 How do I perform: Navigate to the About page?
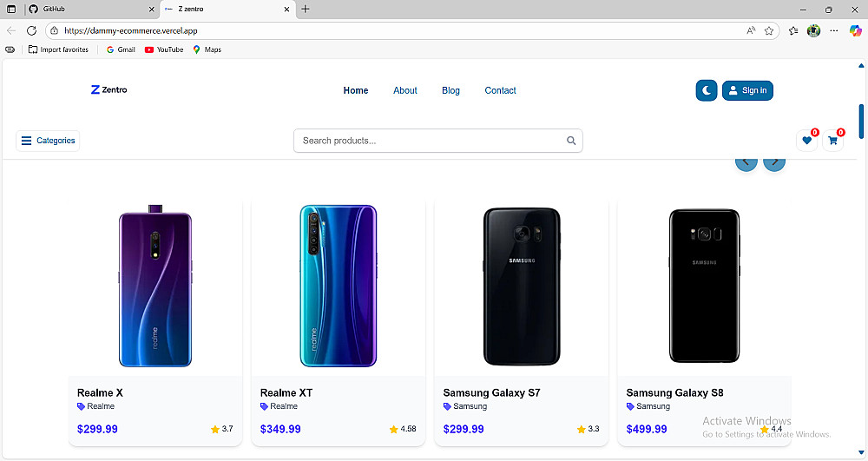[x=404, y=90]
